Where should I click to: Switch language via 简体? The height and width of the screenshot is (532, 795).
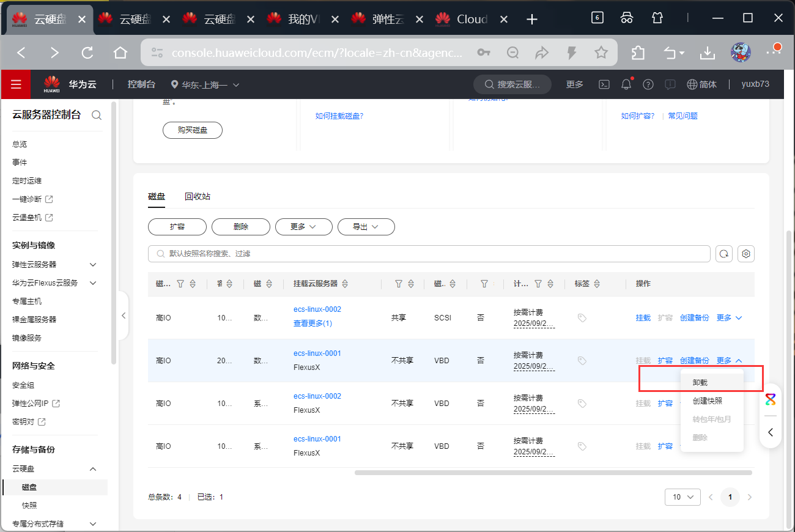click(702, 84)
